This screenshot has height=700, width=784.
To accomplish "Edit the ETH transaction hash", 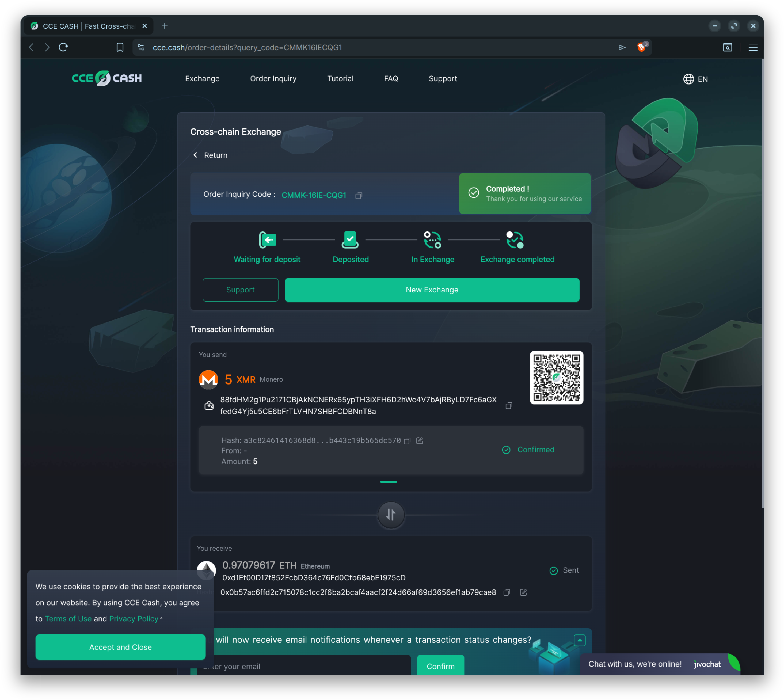I will [x=523, y=593].
